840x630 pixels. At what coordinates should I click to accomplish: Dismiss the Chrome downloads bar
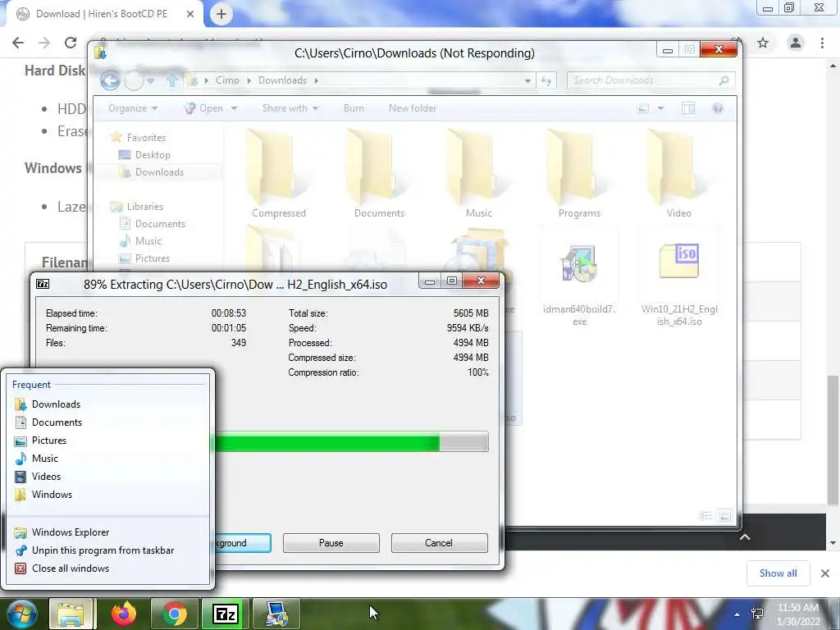tap(825, 573)
